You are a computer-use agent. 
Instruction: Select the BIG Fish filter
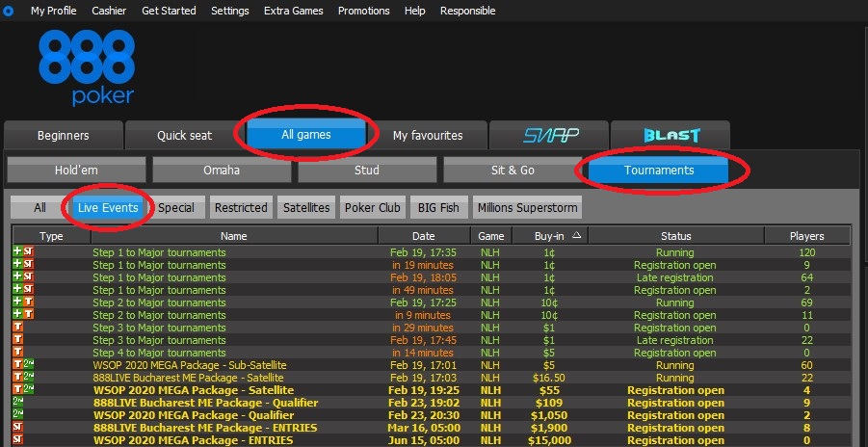tap(438, 208)
